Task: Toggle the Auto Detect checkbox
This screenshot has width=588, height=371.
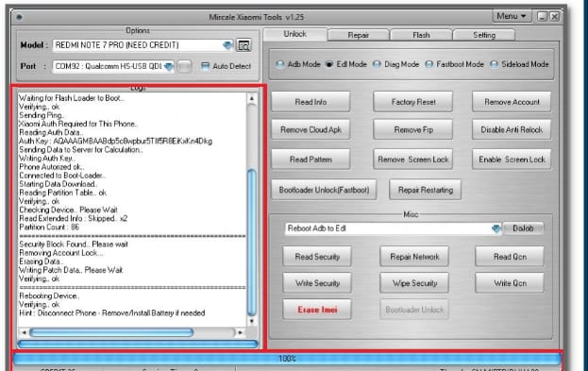Action: [205, 66]
